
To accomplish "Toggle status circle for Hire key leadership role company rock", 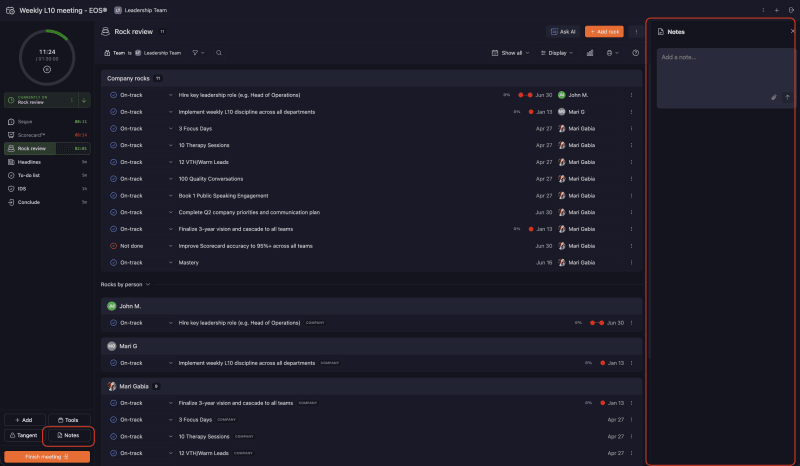I will tap(113, 95).
